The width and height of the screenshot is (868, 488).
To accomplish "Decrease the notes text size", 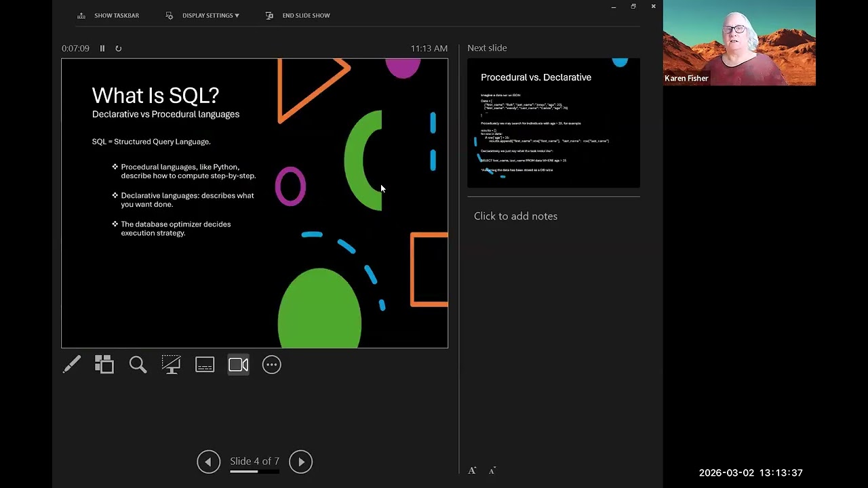I will (492, 470).
